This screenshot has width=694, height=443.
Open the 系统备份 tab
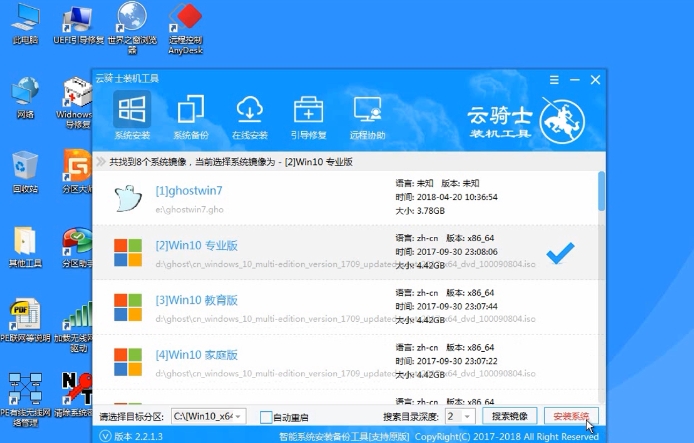point(191,117)
